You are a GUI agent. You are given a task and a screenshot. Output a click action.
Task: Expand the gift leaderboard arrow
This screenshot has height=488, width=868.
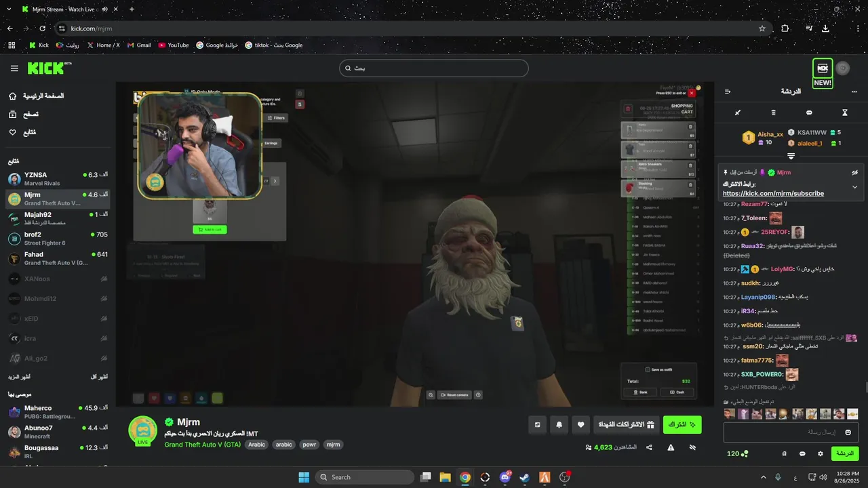click(791, 157)
